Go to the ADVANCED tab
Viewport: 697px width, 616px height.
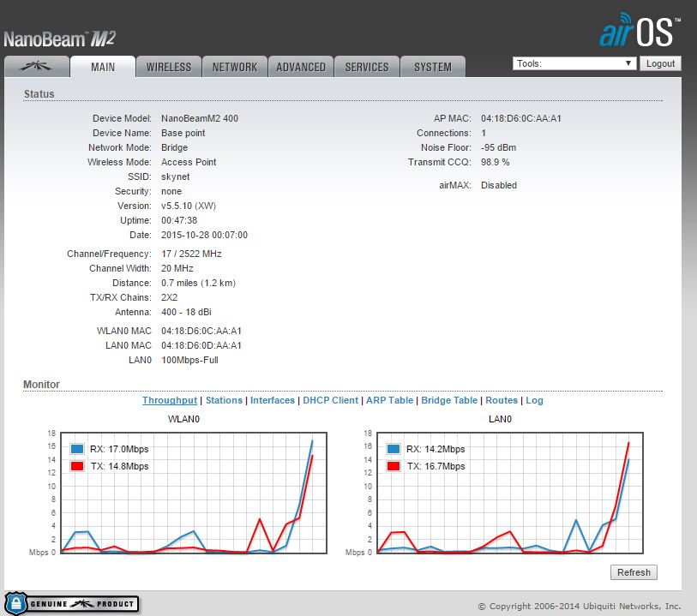coord(301,67)
